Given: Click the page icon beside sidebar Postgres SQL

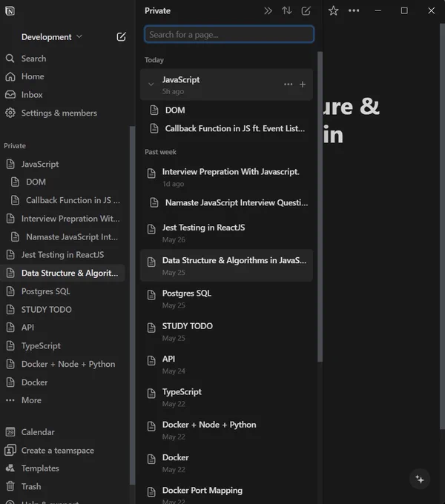Looking at the screenshot, I should click(10, 291).
